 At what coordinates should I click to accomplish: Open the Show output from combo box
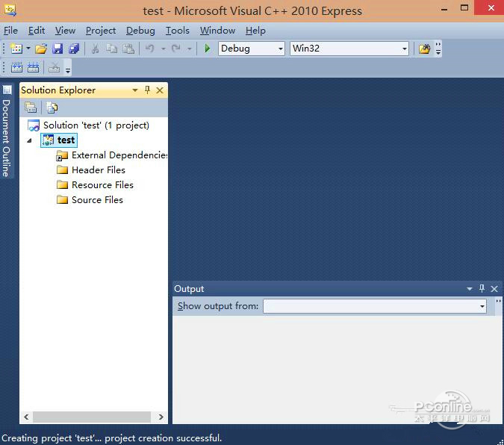pyautogui.click(x=375, y=306)
